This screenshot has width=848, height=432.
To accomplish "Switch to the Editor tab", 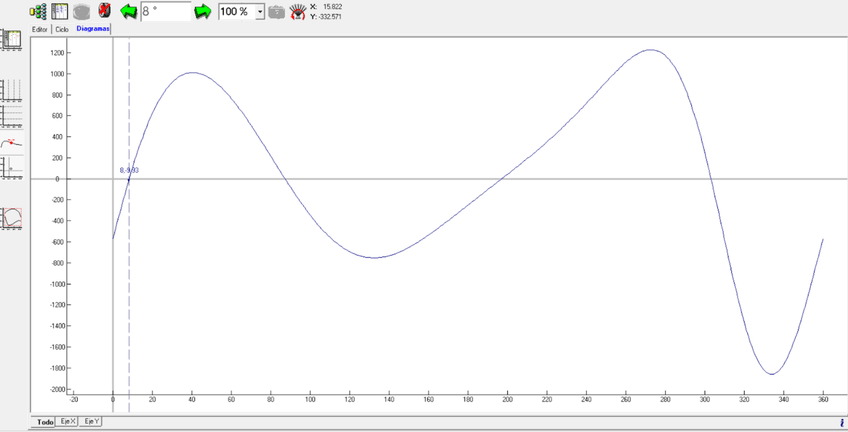I will (40, 29).
